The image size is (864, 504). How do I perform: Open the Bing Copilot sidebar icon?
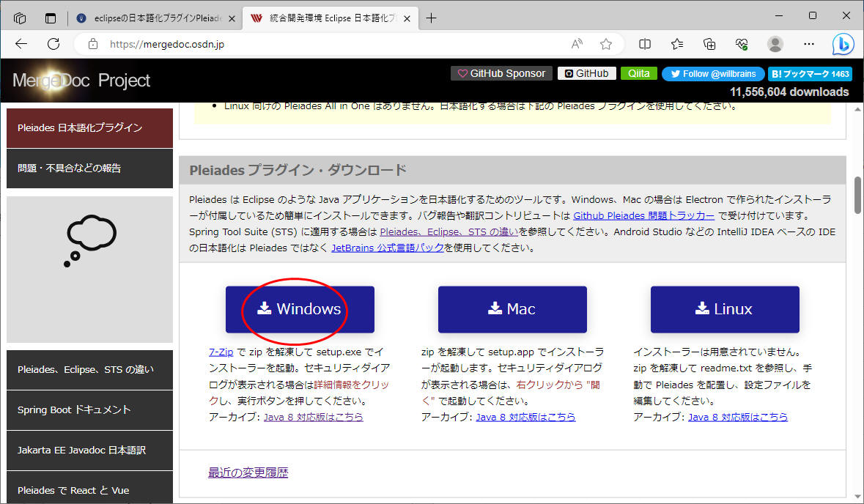click(843, 45)
